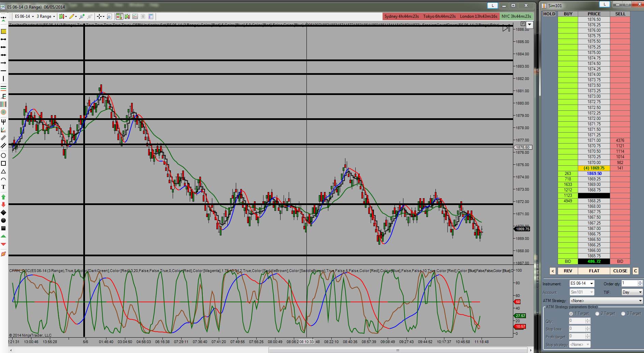This screenshot has width=644, height=353.
Task: Click the < collapse button beside REV
Action: 553,271
